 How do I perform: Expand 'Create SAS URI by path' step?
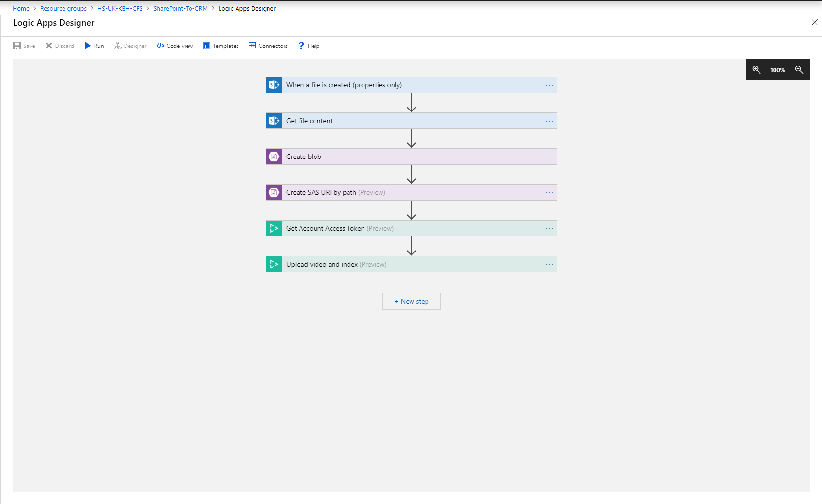tap(411, 192)
